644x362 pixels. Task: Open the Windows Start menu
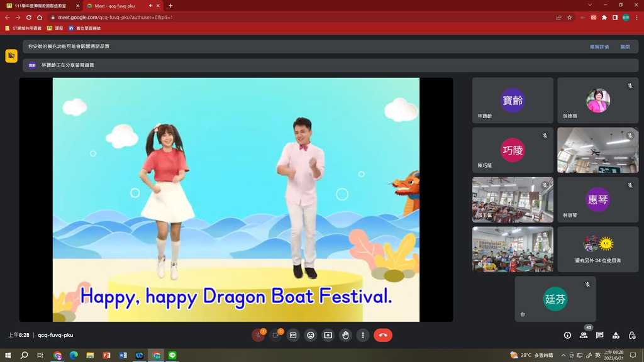(8, 355)
